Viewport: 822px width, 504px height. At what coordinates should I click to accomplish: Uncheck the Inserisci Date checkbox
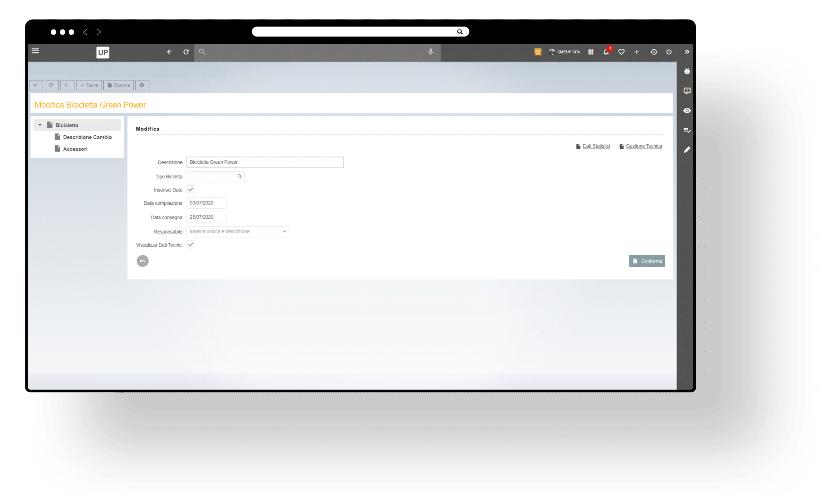(190, 190)
